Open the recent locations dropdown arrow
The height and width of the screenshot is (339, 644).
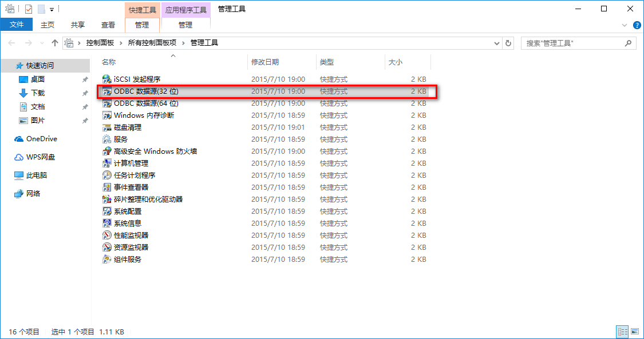click(x=42, y=43)
